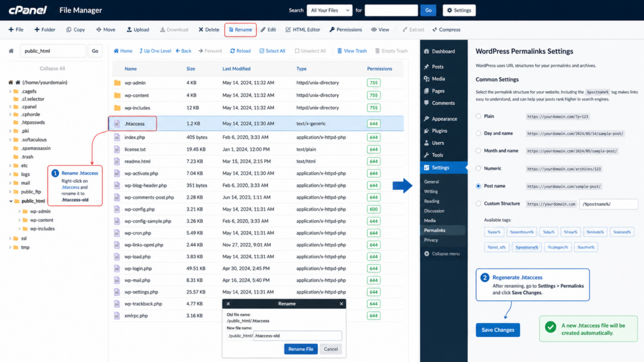Select the Plain permalink option
This screenshot has width=644, height=362.
coord(478,116)
